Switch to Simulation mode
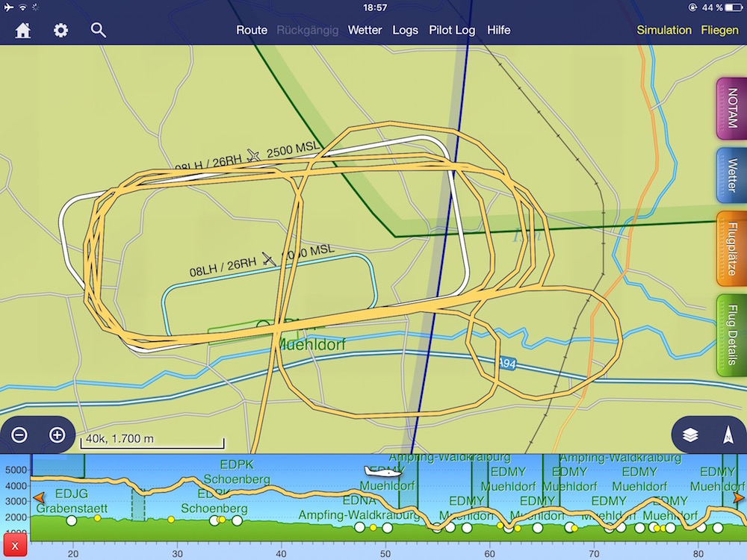This screenshot has width=747, height=560. pyautogui.click(x=664, y=30)
